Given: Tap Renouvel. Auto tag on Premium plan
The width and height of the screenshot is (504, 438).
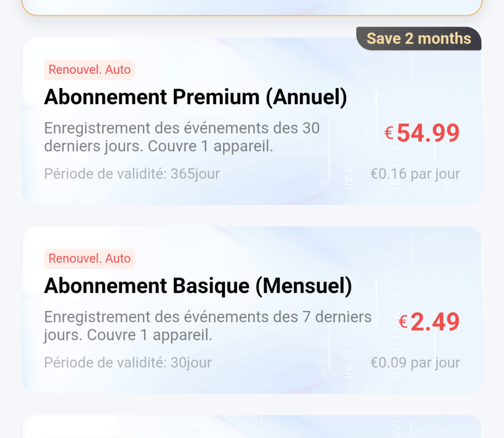Looking at the screenshot, I should tap(89, 70).
